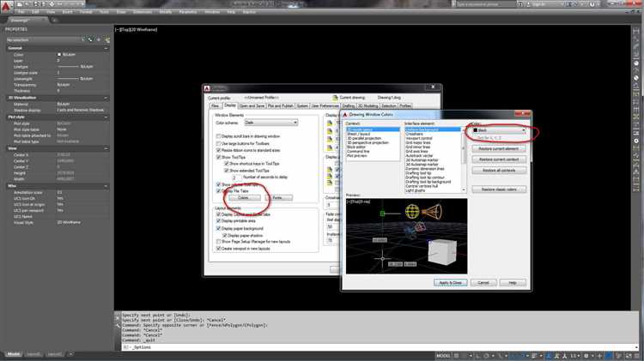Open the new file tab plus button
Screen dimensions: 644x361
(54, 20)
